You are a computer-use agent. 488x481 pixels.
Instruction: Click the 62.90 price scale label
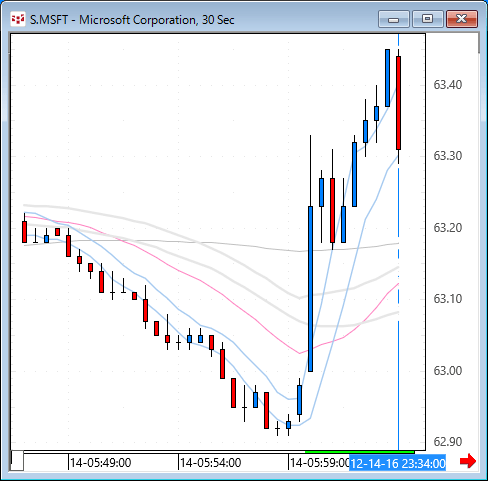tap(448, 442)
